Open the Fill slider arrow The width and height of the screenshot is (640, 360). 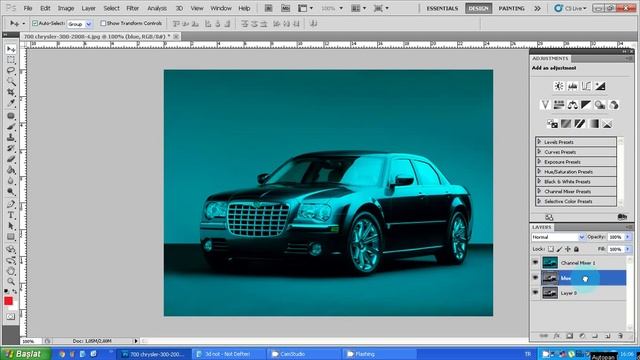(x=628, y=249)
